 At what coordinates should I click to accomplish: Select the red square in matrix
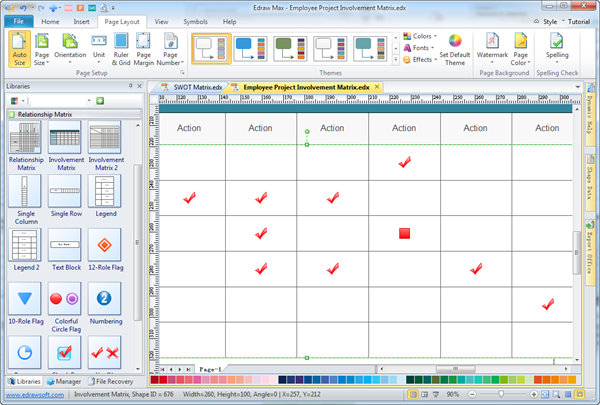pos(404,233)
